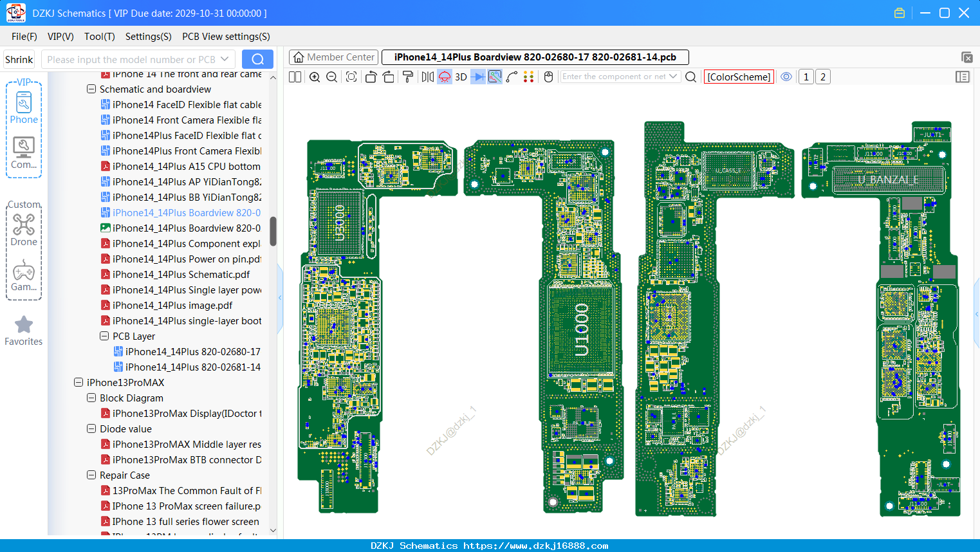980x552 pixels.
Task: Toggle the diode arrow tool
Action: click(478, 77)
